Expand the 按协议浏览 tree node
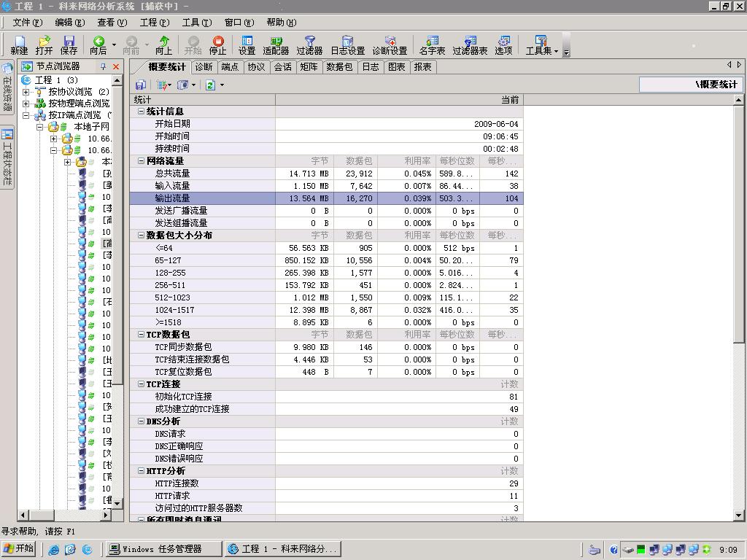 26,92
